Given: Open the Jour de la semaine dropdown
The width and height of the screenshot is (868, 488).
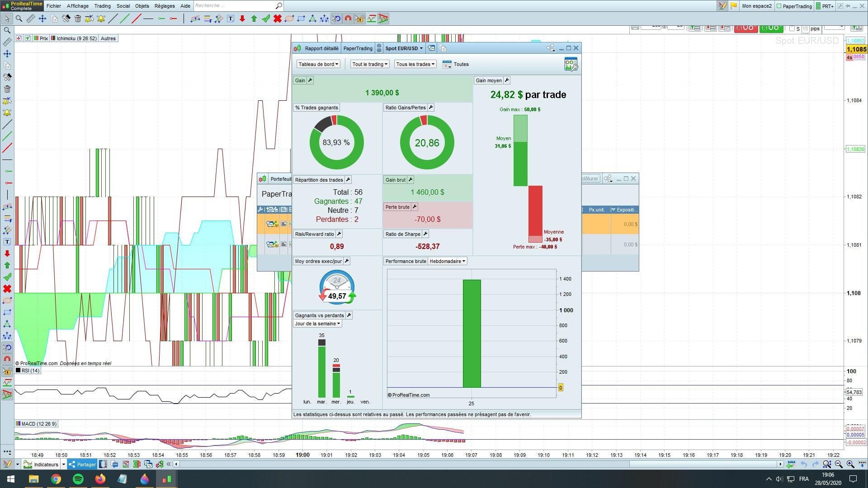Looking at the screenshot, I should (317, 324).
